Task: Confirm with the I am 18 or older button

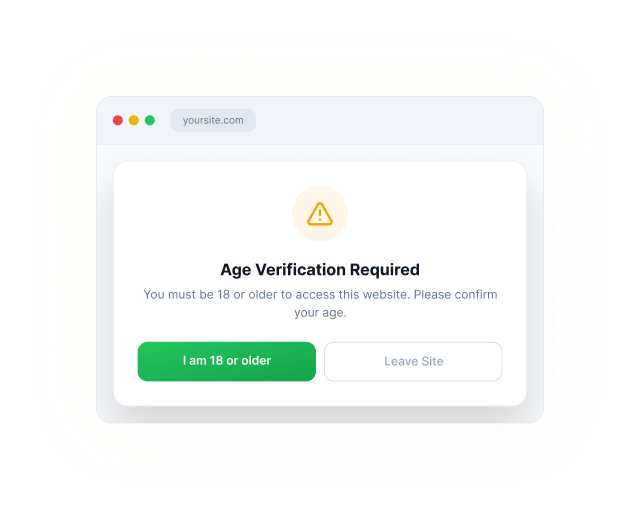Action: (x=227, y=361)
